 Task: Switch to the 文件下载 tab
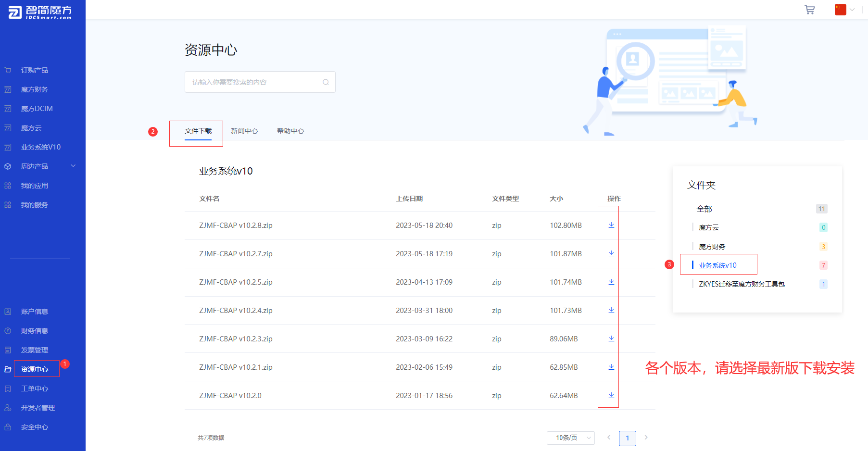[198, 131]
